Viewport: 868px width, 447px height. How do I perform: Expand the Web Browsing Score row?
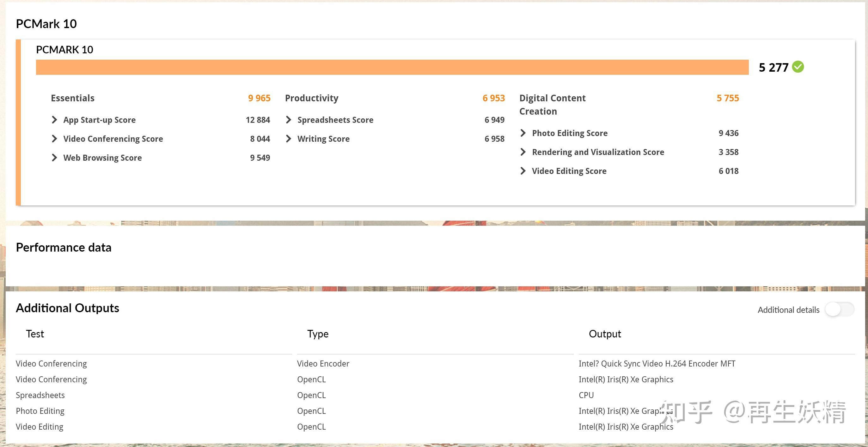pyautogui.click(x=54, y=158)
